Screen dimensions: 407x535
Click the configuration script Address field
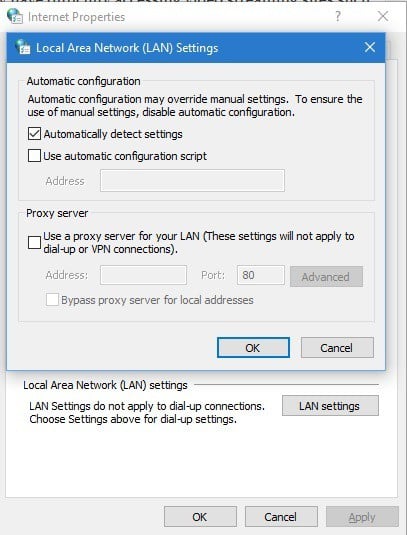(192, 180)
